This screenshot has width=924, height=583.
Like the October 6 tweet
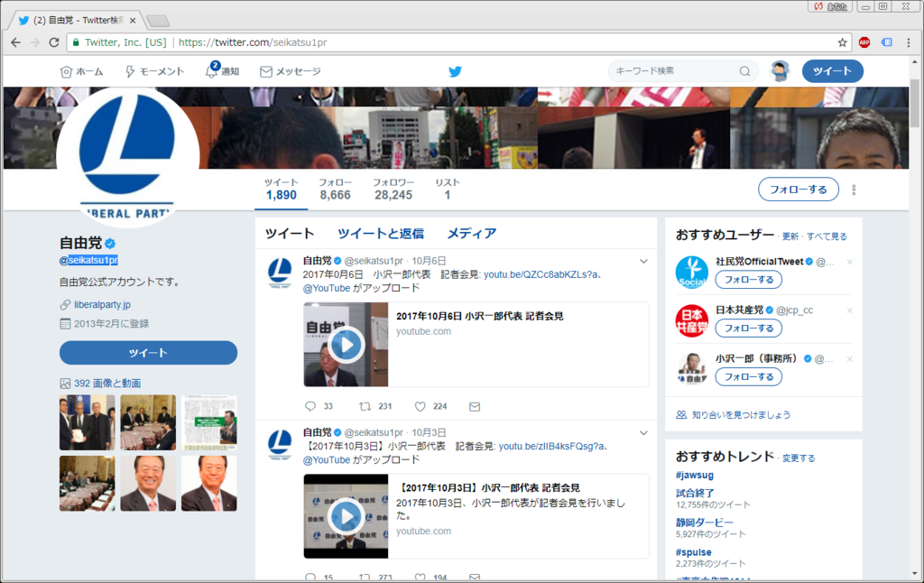(x=420, y=406)
